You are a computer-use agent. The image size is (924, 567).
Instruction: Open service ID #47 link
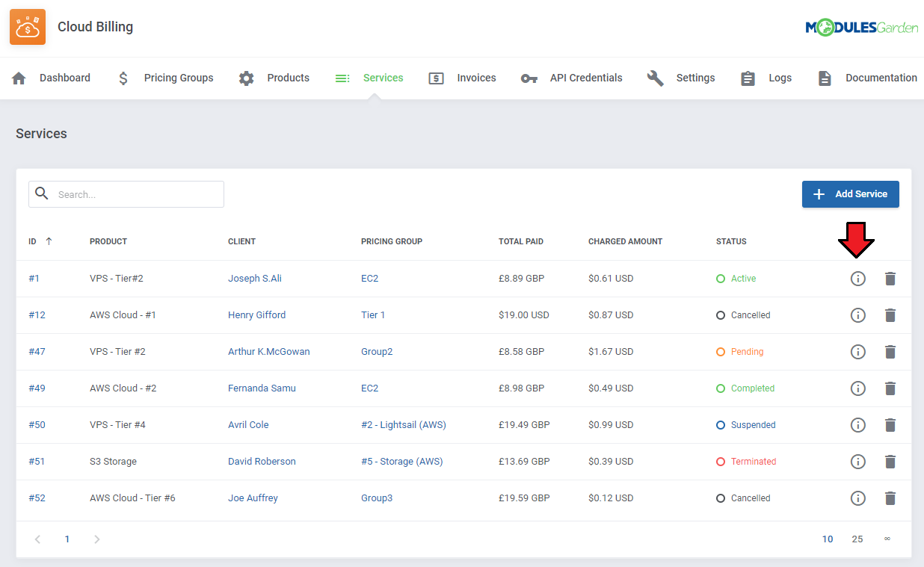[37, 352]
